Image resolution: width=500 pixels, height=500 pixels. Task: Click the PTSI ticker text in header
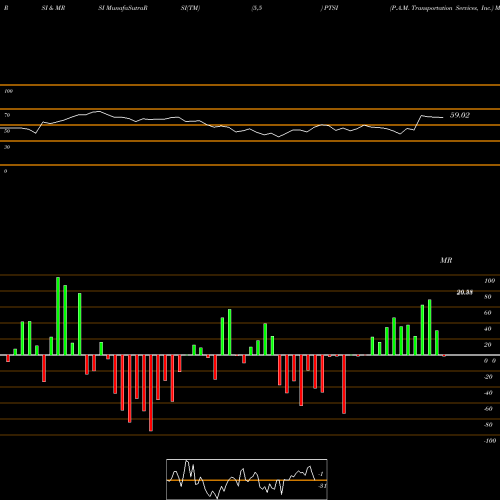pos(331,8)
